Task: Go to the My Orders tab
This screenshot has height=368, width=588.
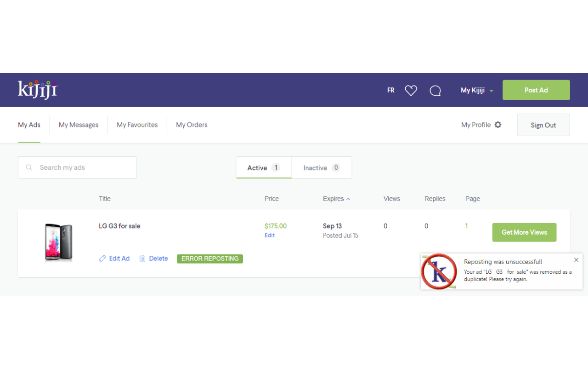Action: 192,125
